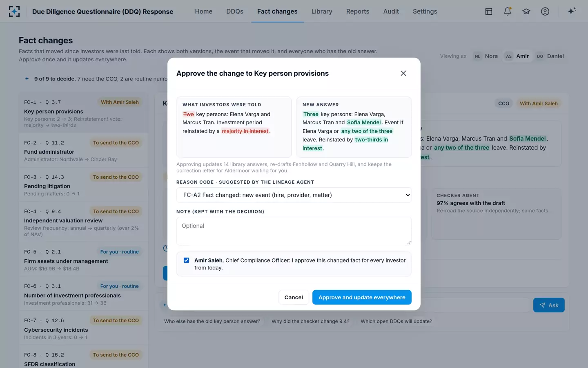View as Nora
This screenshot has height=368, width=588.
tap(486, 56)
